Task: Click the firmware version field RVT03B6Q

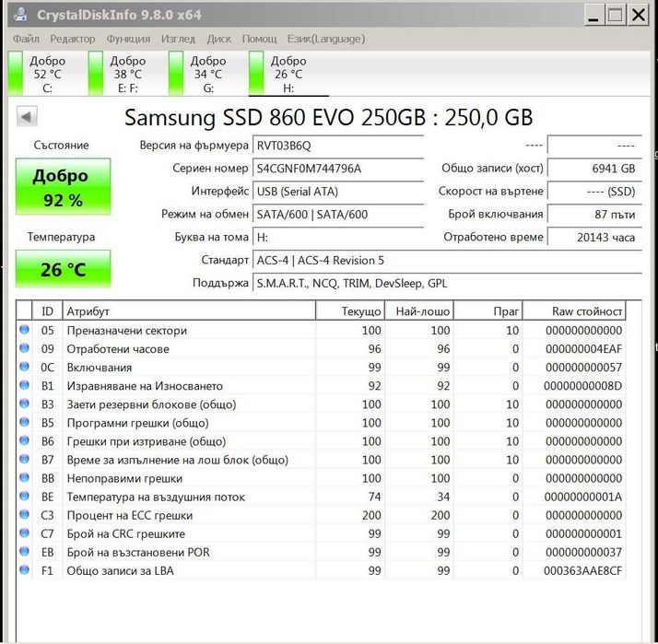Action: tap(338, 146)
